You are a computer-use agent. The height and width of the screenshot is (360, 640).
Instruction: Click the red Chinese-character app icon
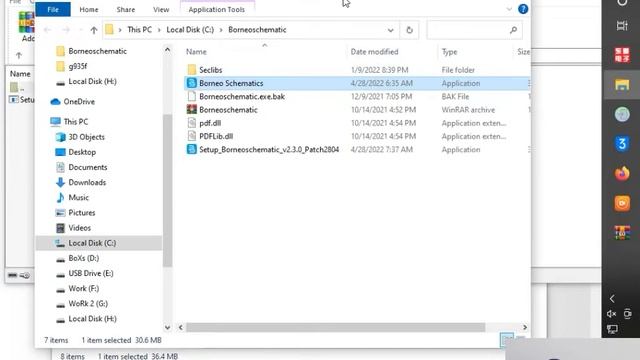click(x=622, y=55)
